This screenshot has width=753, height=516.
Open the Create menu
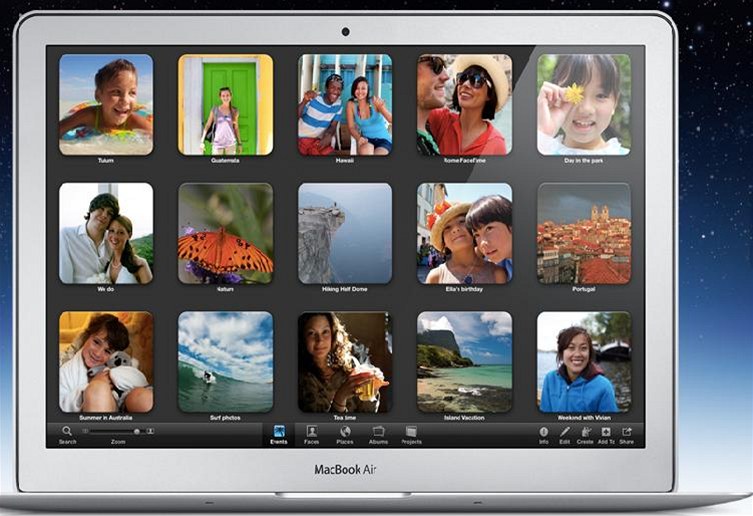pos(585,432)
